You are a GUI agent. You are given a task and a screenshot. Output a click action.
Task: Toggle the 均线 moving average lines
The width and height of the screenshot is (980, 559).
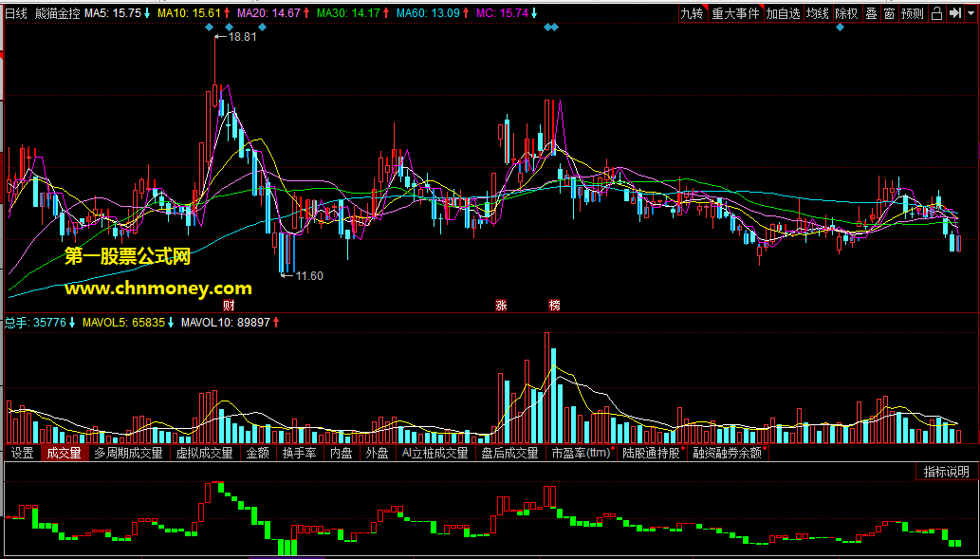click(818, 13)
